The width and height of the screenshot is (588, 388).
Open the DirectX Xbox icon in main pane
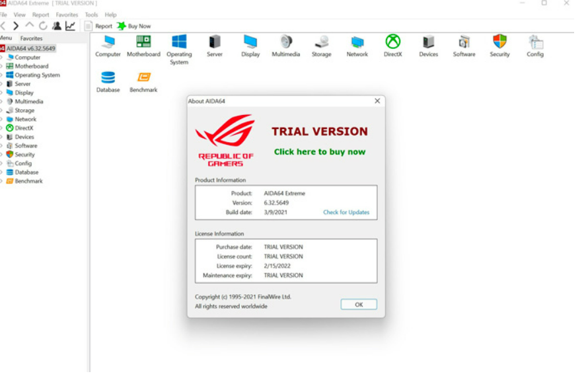[x=392, y=46]
